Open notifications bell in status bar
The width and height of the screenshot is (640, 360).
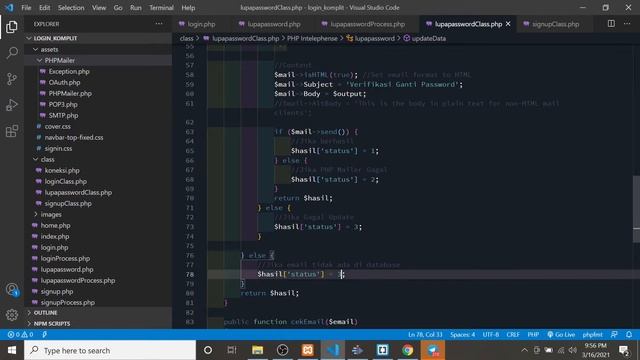click(x=629, y=334)
